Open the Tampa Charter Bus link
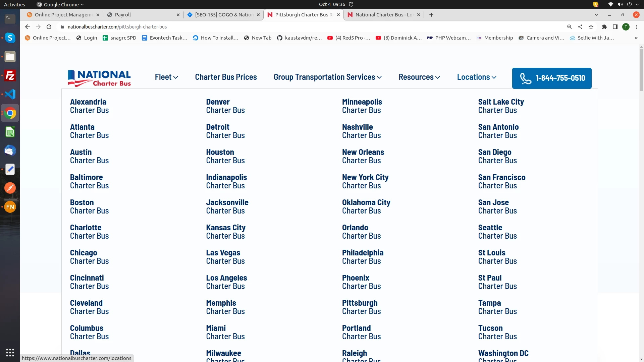Viewport: 644px width, 362px height. (x=498, y=307)
